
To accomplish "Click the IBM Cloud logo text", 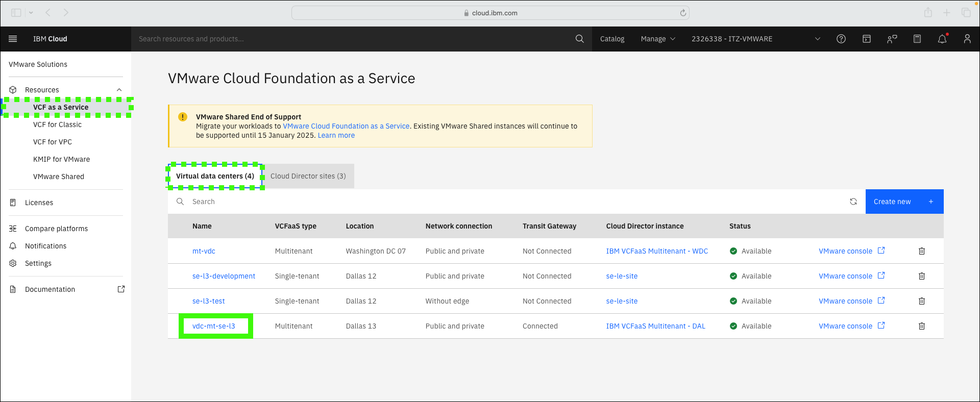I will coord(50,39).
